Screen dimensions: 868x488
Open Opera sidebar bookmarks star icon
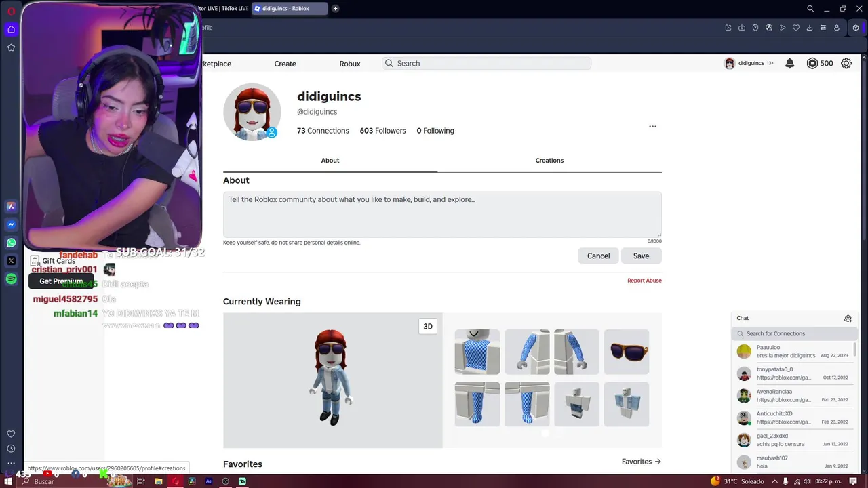click(x=11, y=47)
